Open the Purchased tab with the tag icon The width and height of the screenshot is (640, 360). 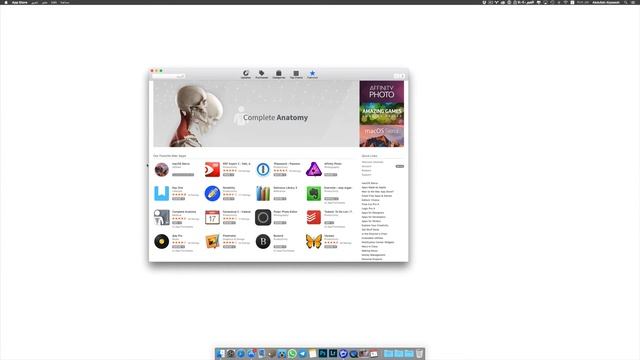coord(262,74)
